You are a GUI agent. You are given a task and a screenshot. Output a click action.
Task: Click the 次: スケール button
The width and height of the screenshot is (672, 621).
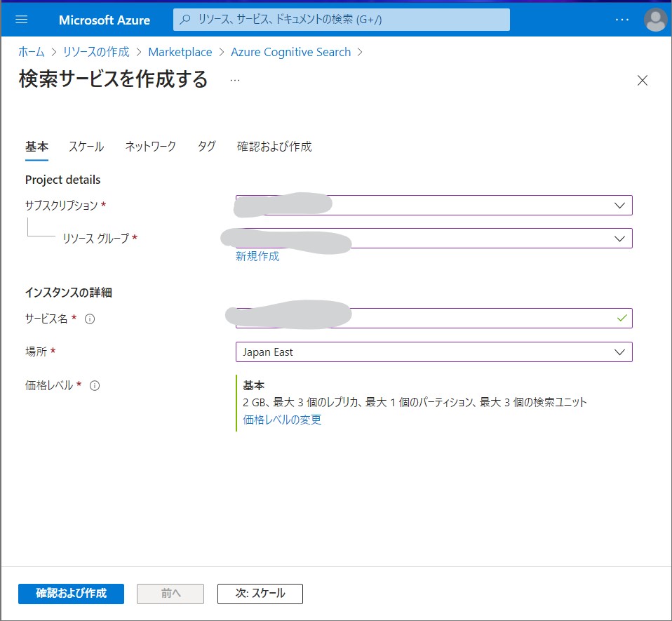pos(260,594)
